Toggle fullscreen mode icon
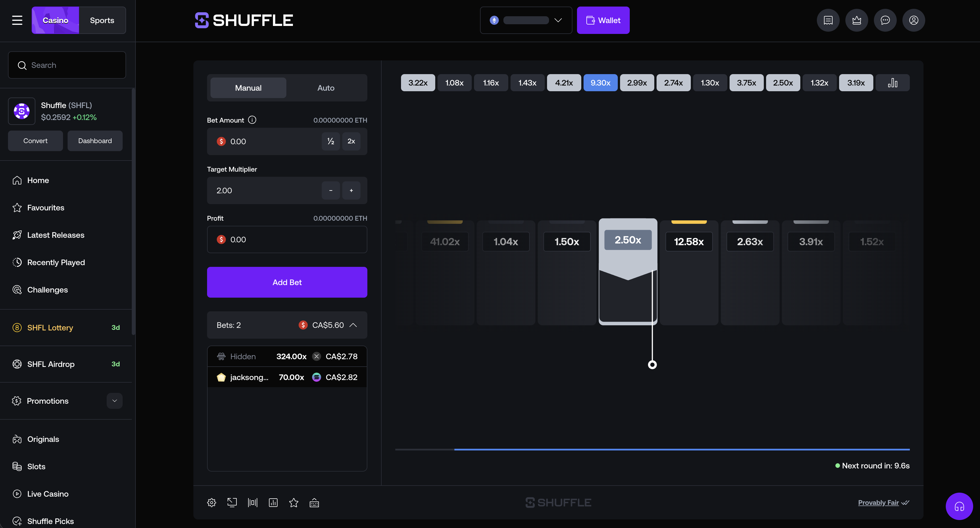The height and width of the screenshot is (528, 980). coord(232,503)
